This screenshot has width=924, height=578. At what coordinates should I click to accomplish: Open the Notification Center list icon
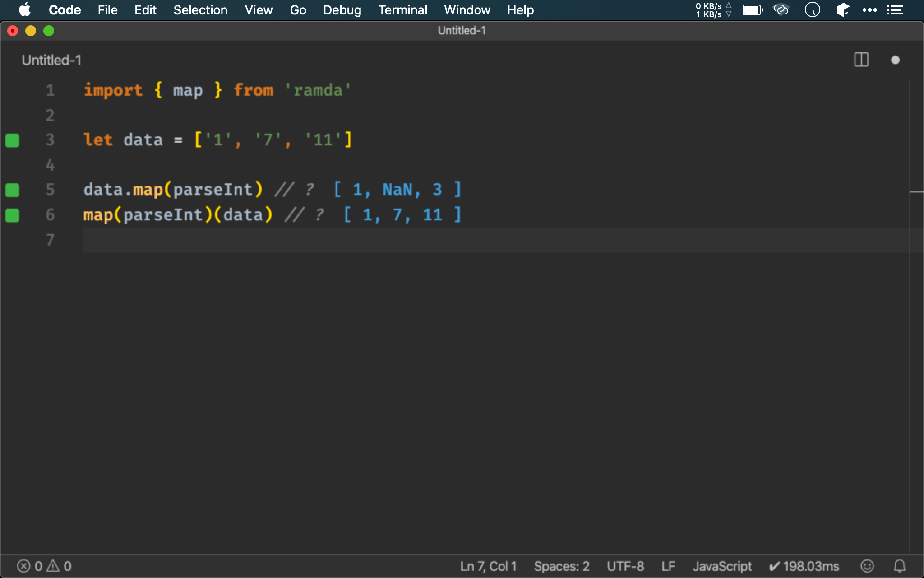pyautogui.click(x=895, y=10)
